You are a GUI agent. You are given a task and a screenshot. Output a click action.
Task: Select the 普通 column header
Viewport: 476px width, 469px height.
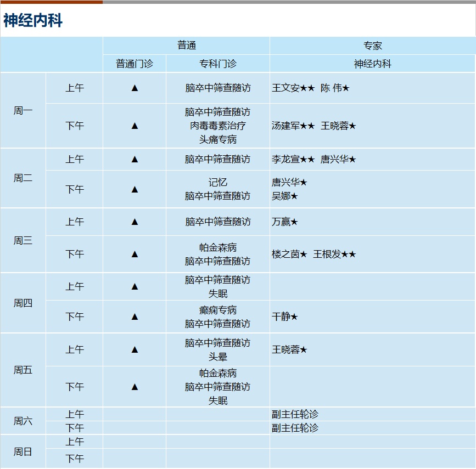[187, 46]
